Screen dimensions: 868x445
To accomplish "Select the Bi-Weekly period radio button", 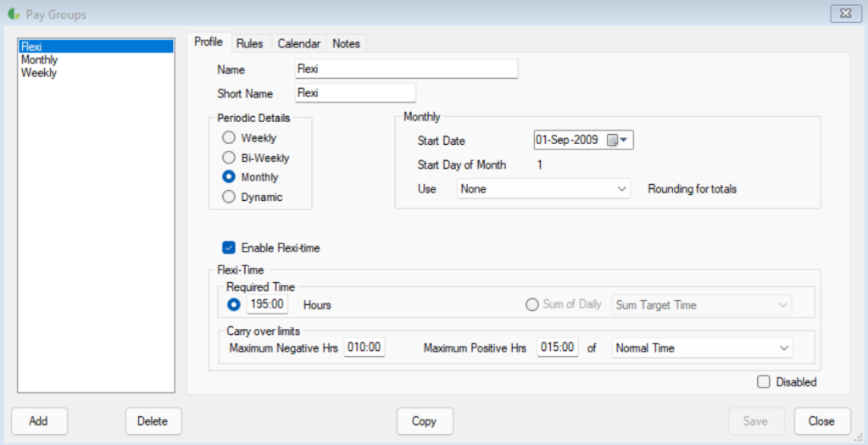I will [228, 158].
